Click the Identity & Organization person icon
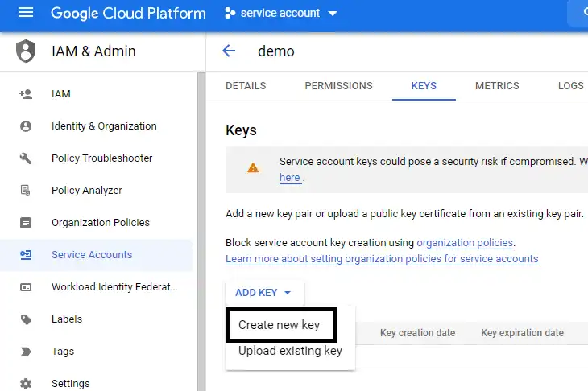588x391 pixels. click(x=26, y=126)
